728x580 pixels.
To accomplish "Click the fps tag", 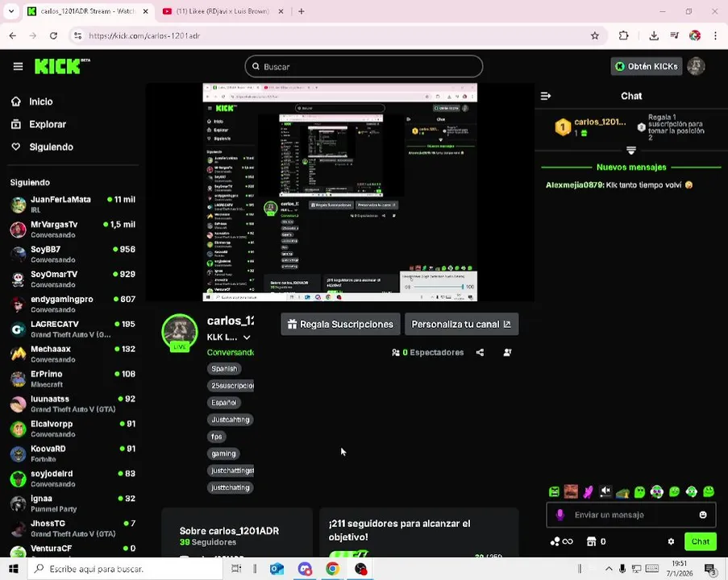I will point(216,437).
